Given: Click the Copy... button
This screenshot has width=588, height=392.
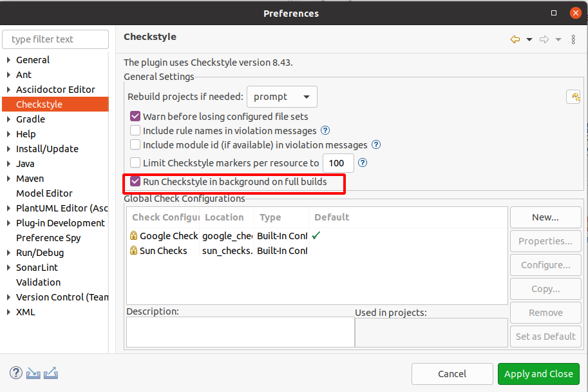Looking at the screenshot, I should click(545, 289).
